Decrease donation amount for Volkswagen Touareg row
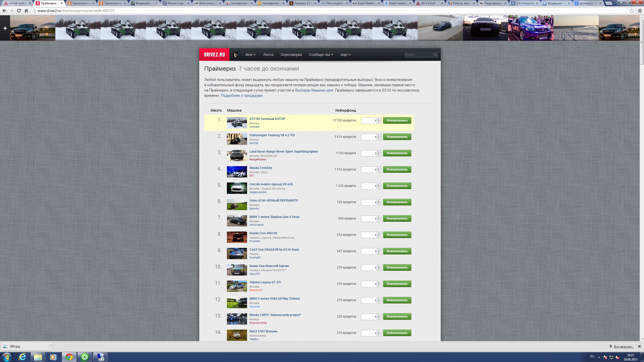The width and height of the screenshot is (644, 362). pyautogui.click(x=379, y=138)
